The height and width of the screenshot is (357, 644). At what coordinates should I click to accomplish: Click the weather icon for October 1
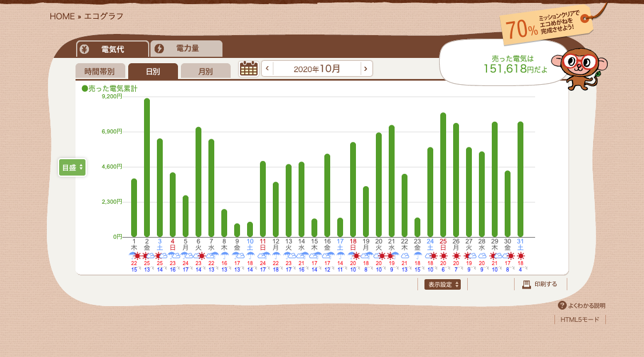[134, 256]
